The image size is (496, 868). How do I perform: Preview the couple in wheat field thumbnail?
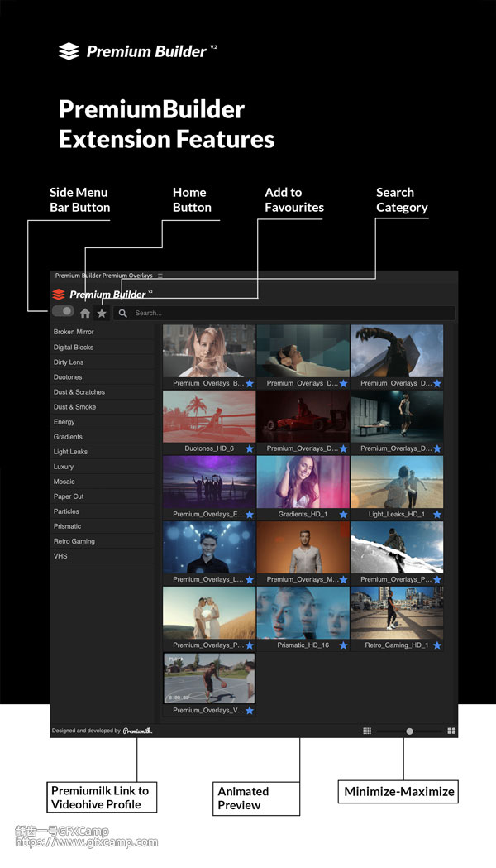coord(209,613)
